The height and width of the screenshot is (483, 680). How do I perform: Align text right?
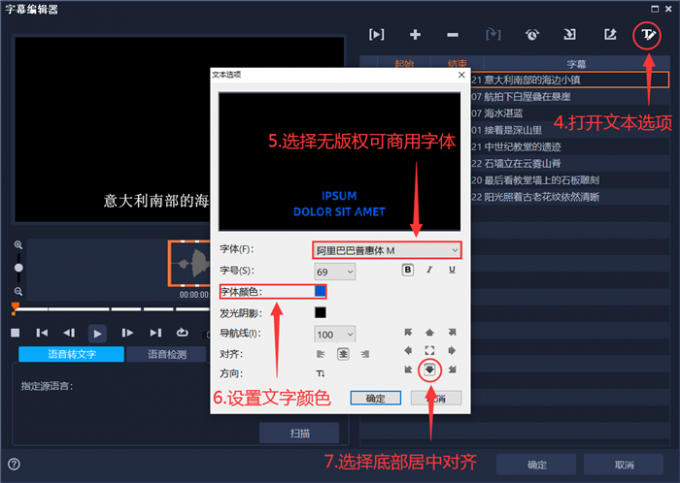(365, 354)
